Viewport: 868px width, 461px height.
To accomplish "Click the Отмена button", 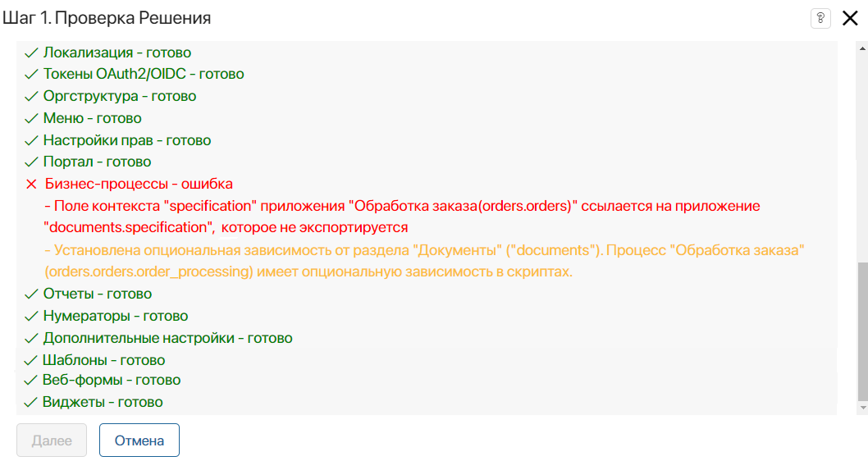I will 139,440.
